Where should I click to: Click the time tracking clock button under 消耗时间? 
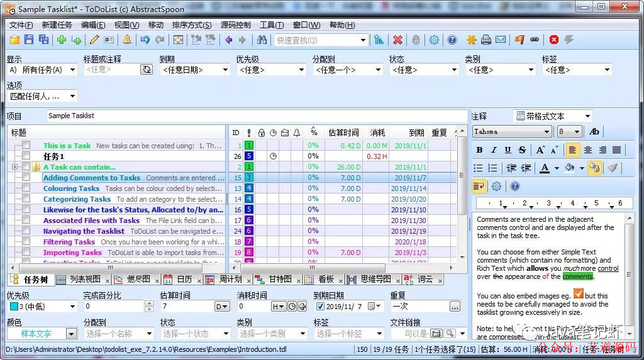point(292,306)
